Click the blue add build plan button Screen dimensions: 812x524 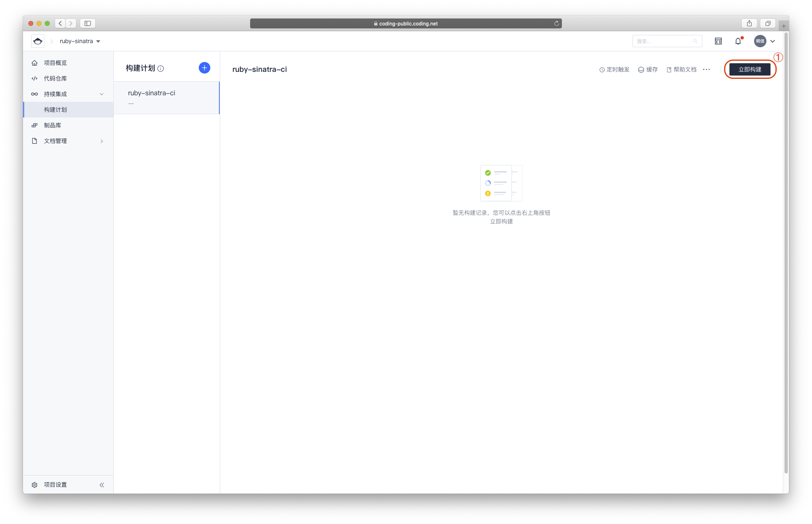pos(204,68)
